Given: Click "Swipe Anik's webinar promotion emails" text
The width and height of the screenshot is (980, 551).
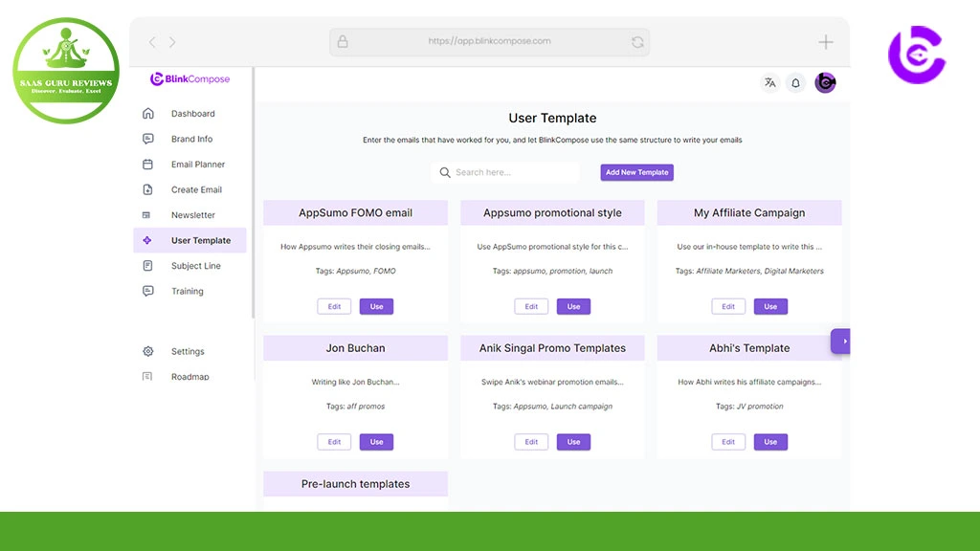Looking at the screenshot, I should pyautogui.click(x=552, y=382).
